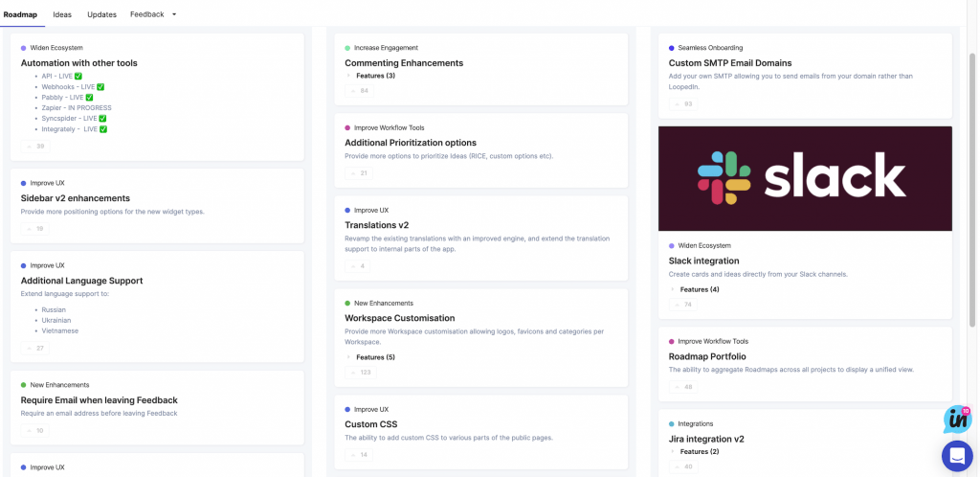Screen dimensions: 980x477
Task: Upvote Additional Prioritization options card
Action: (359, 173)
